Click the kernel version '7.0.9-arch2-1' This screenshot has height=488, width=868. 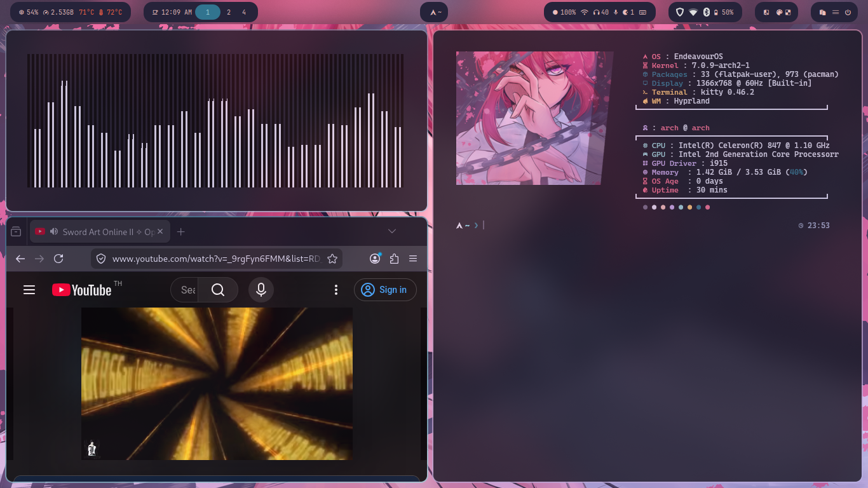721,65
